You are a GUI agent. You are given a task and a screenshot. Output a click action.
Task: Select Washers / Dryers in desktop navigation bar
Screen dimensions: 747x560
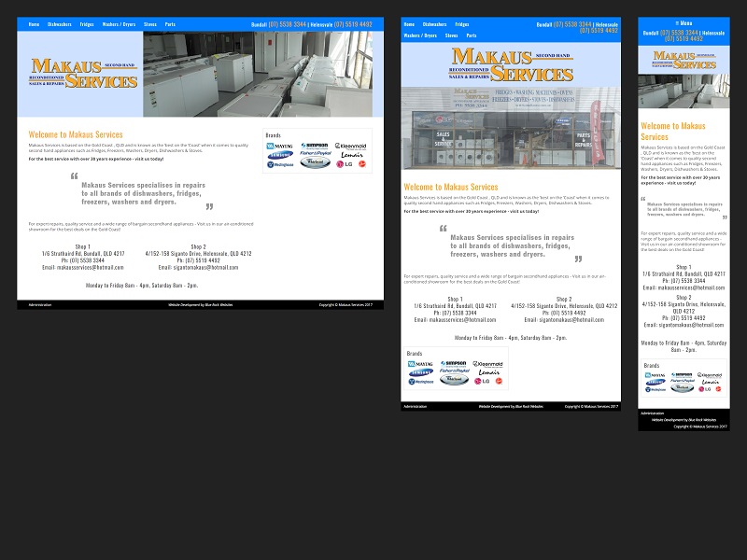pyautogui.click(x=119, y=24)
